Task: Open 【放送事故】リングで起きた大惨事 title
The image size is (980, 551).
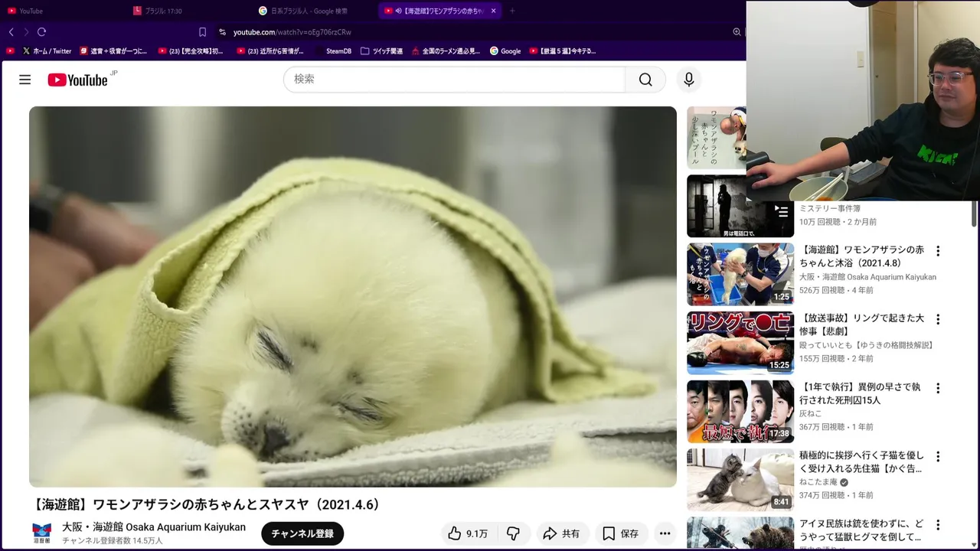Action: [x=862, y=324]
